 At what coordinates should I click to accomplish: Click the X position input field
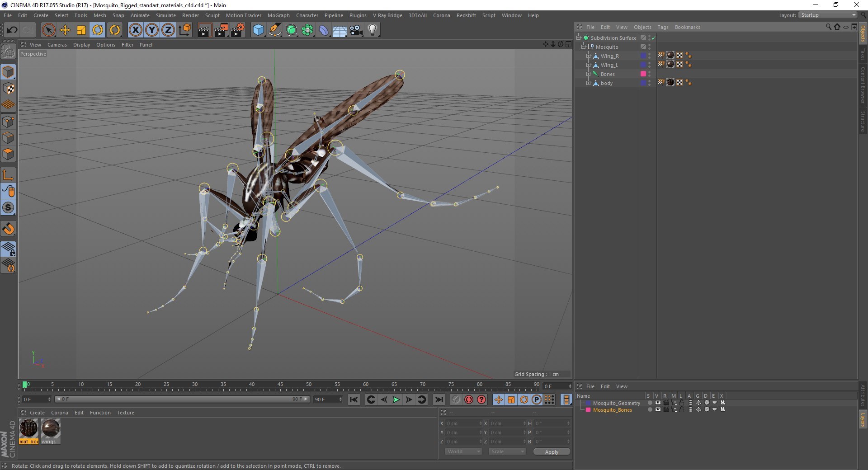click(x=463, y=423)
